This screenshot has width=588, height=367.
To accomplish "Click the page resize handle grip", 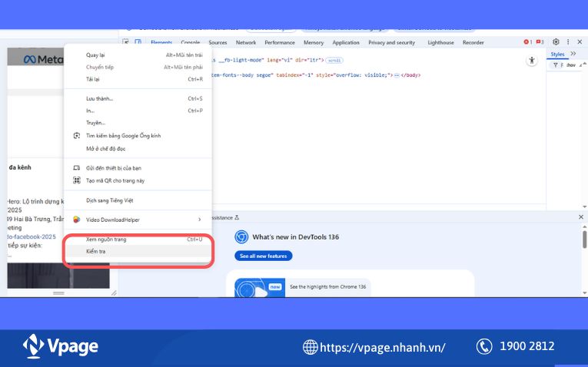I will pyautogui.click(x=58, y=293).
